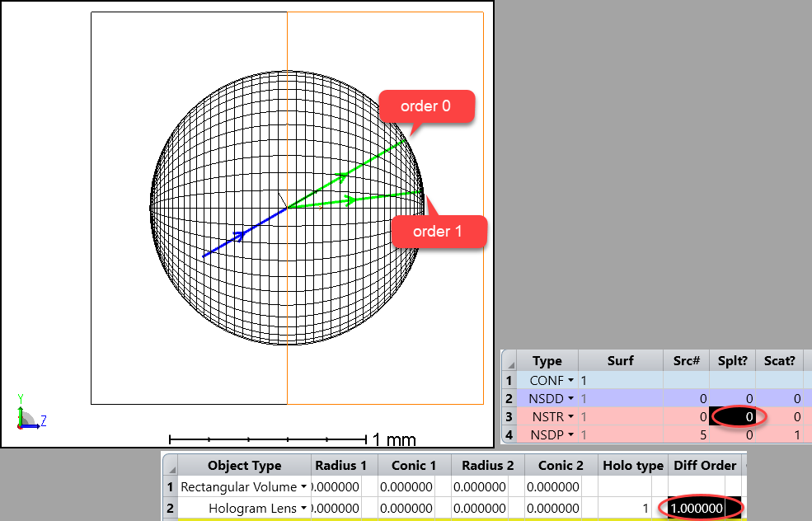Image resolution: width=812 pixels, height=521 pixels.
Task: Click the Diff Order column header
Action: point(705,466)
